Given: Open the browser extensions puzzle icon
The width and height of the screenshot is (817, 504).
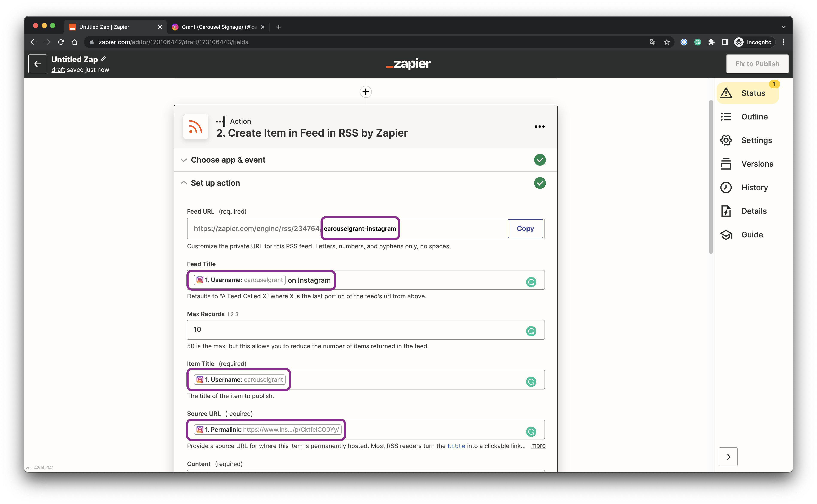Looking at the screenshot, I should 711,42.
